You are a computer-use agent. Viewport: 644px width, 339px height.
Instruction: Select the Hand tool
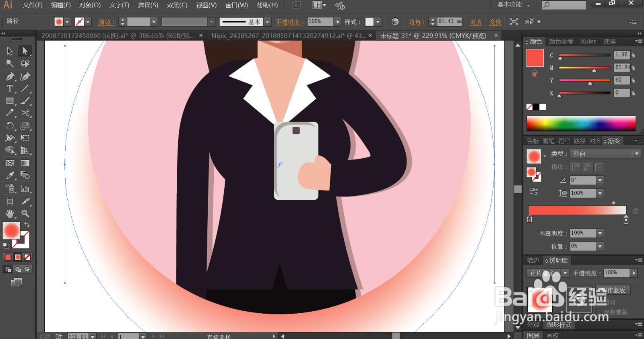coord(10,213)
